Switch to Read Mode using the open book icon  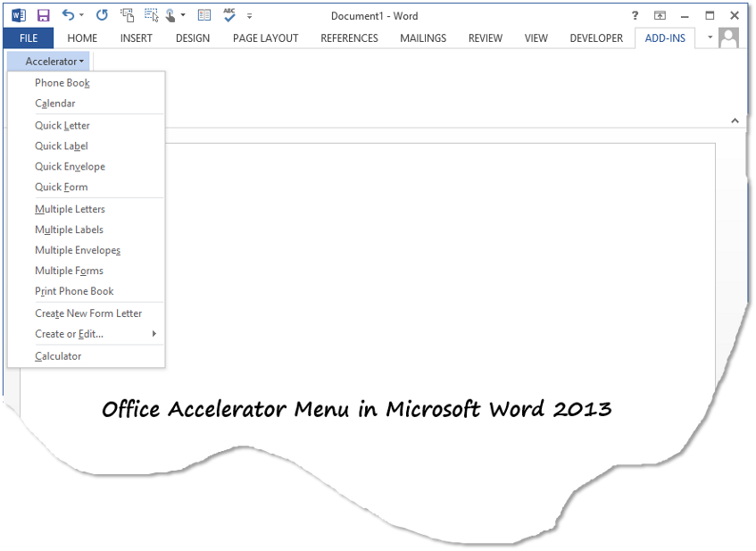pyautogui.click(x=204, y=15)
